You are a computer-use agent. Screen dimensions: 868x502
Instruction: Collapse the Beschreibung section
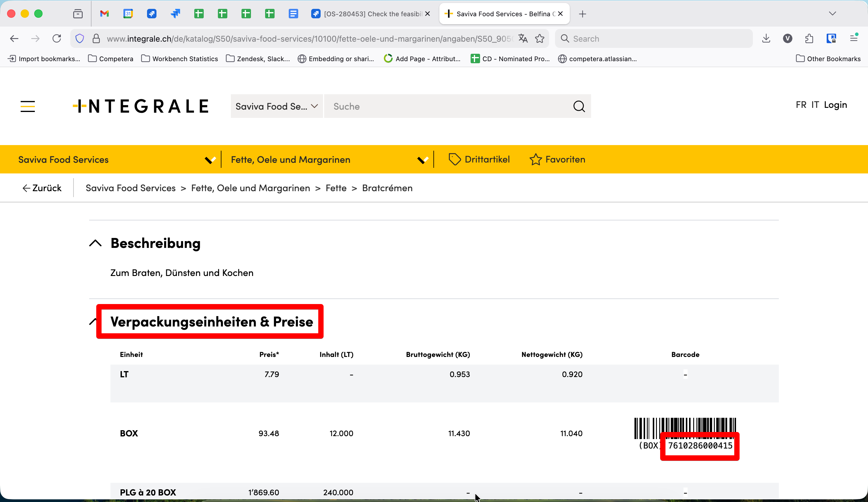95,243
